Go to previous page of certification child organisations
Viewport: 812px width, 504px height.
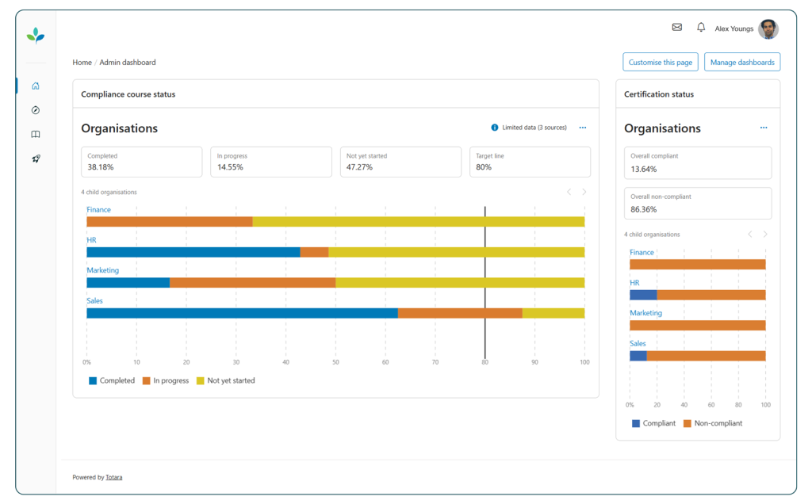click(750, 235)
